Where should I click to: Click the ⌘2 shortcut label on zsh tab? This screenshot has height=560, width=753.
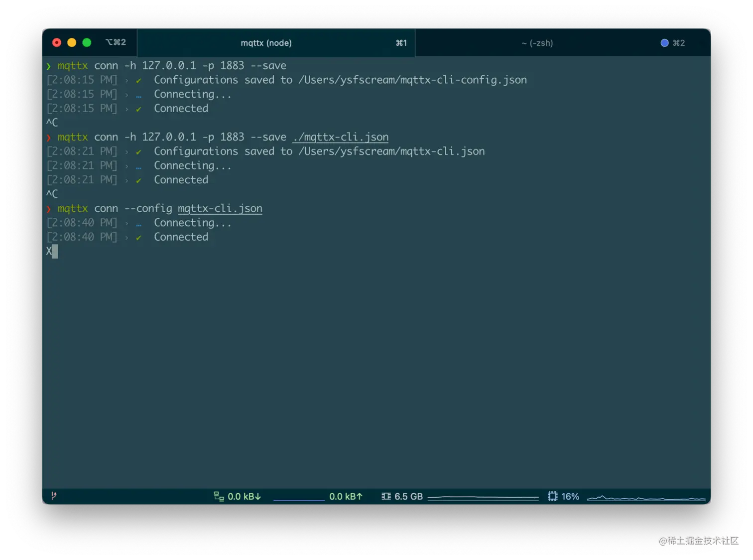tap(679, 43)
